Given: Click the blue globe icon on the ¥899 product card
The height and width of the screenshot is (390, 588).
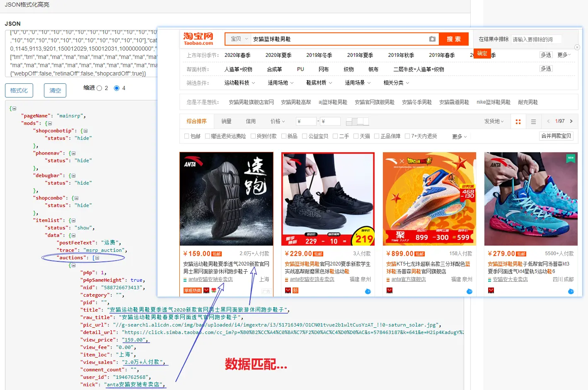Looking at the screenshot, I should click(469, 292).
